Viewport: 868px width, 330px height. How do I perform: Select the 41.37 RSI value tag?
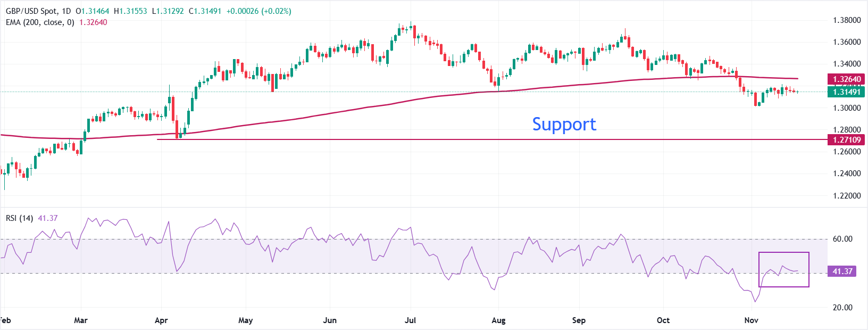(x=842, y=271)
